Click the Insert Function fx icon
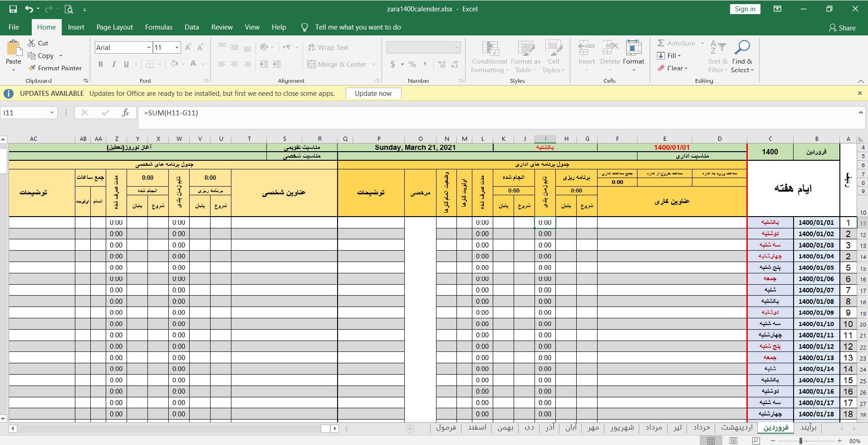Viewport: 868px width, 445px height. (x=125, y=113)
